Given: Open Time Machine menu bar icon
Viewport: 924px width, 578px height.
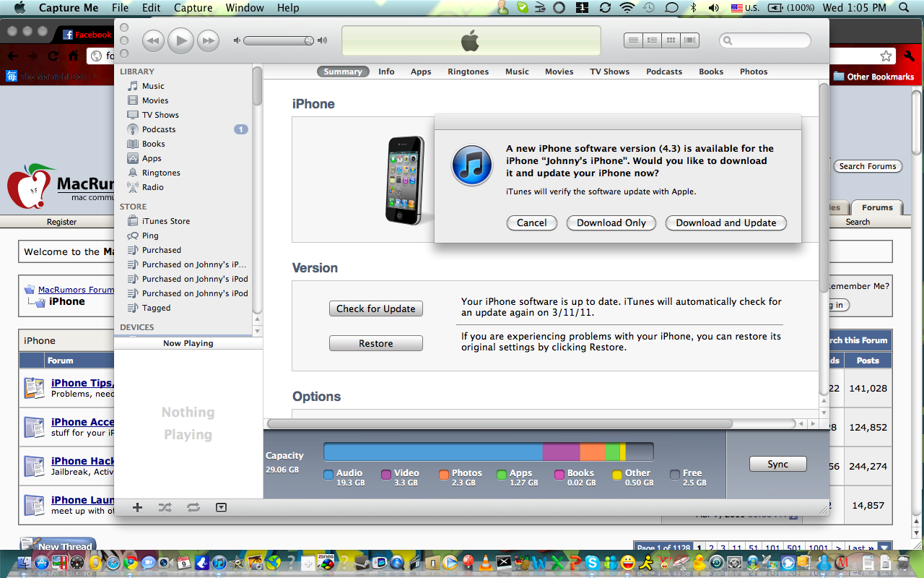Looking at the screenshot, I should (x=649, y=8).
